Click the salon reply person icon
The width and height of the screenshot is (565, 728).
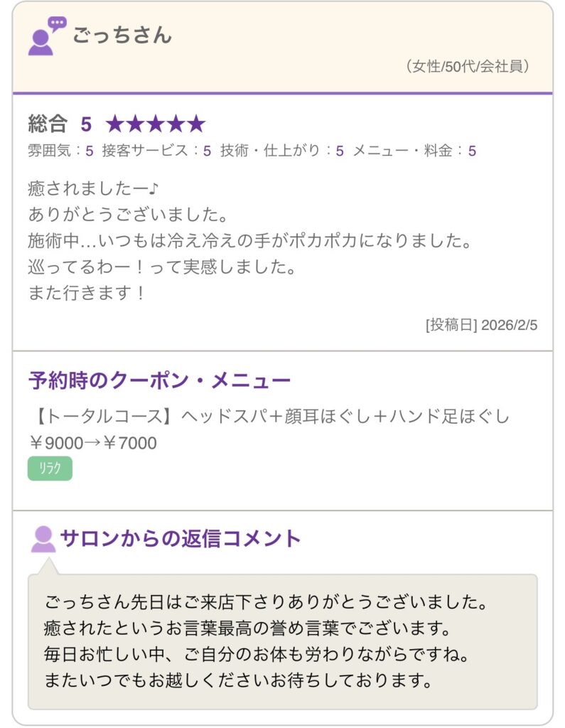[43, 539]
